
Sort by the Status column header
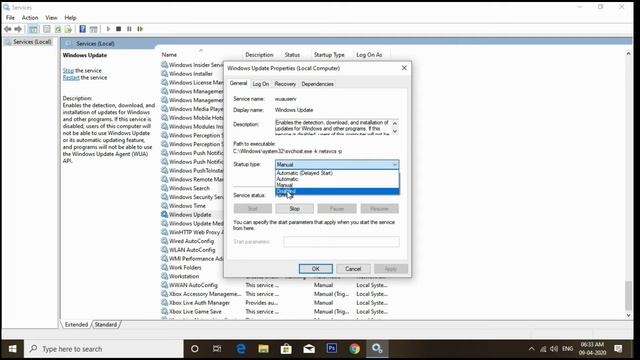(292, 55)
